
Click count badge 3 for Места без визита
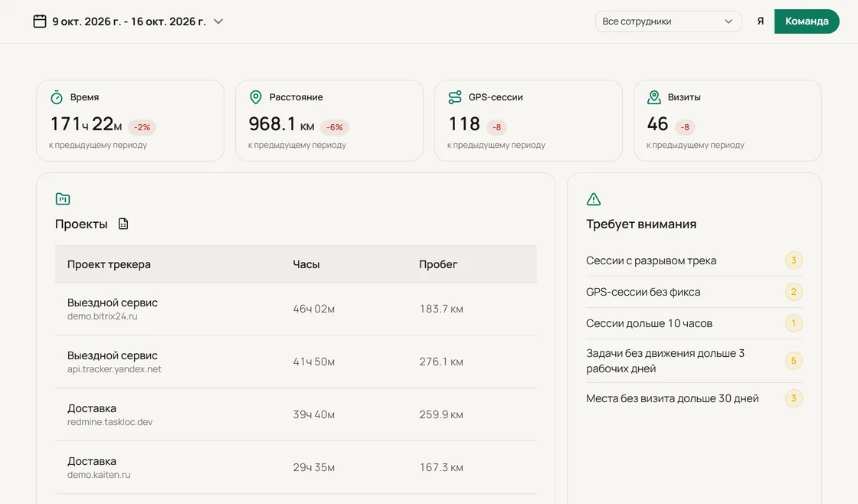(794, 398)
